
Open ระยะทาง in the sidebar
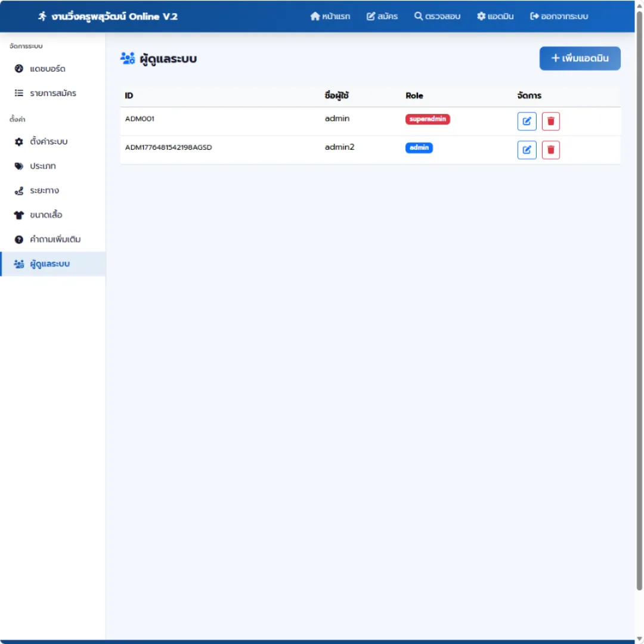pos(53,191)
